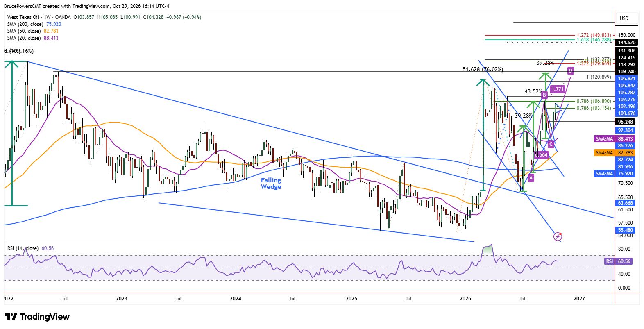
Task: Click the purple SMA:MA 88.413 axis tag
Action: click(614, 139)
